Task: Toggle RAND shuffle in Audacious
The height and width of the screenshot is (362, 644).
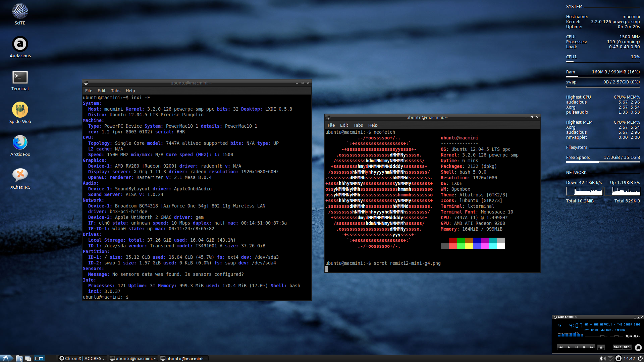Action: 618,347
